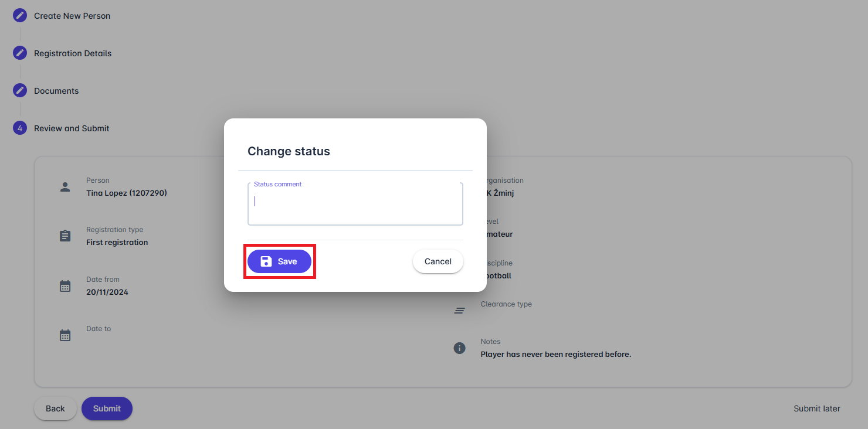Screen dimensions: 868x429
Task: Click the Clearance type lines icon
Action: 460,311
